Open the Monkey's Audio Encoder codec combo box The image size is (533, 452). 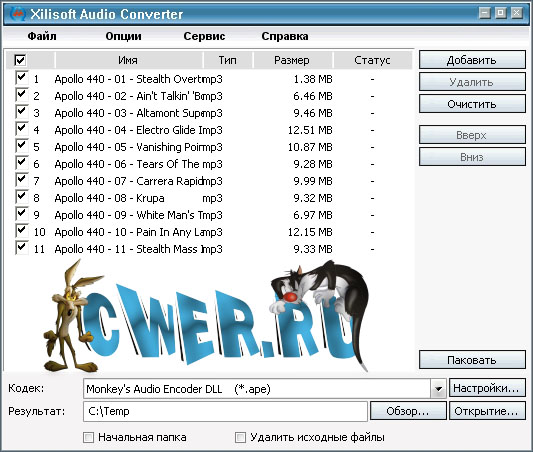point(265,388)
